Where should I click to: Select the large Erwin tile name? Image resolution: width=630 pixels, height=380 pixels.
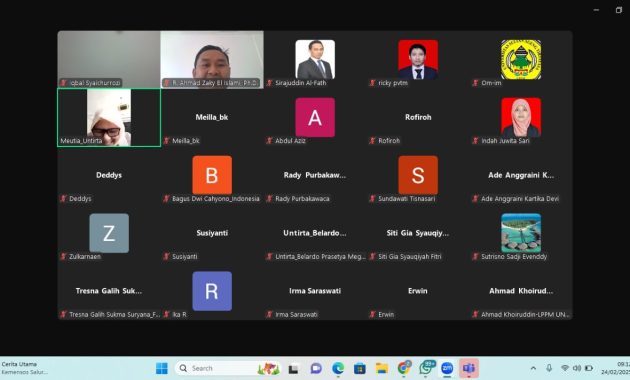click(418, 291)
